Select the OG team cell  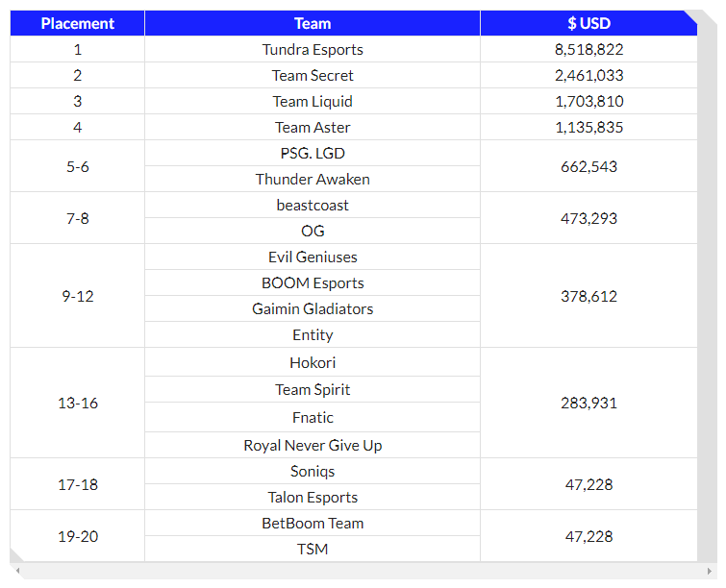click(x=313, y=231)
